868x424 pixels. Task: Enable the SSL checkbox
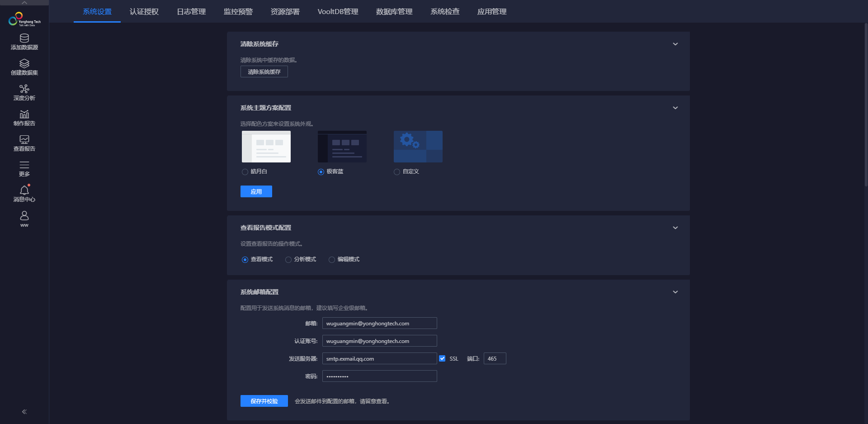(442, 358)
